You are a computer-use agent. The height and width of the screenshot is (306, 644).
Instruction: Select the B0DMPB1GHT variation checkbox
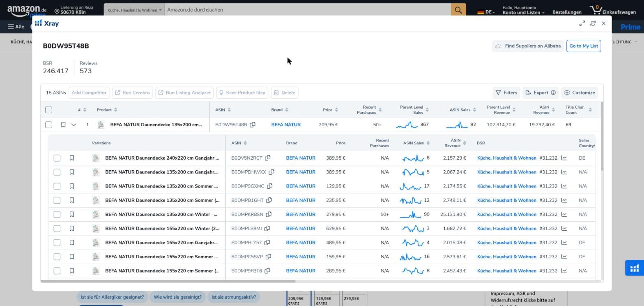(x=57, y=200)
